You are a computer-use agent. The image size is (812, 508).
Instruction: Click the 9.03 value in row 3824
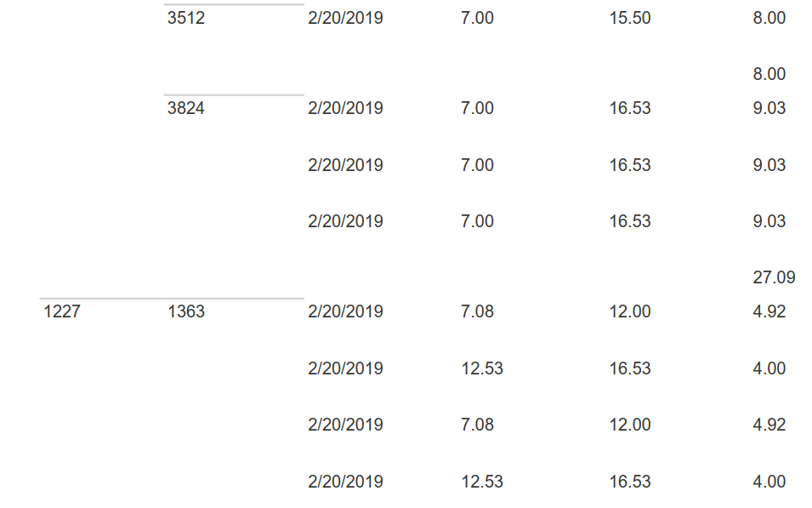(769, 108)
